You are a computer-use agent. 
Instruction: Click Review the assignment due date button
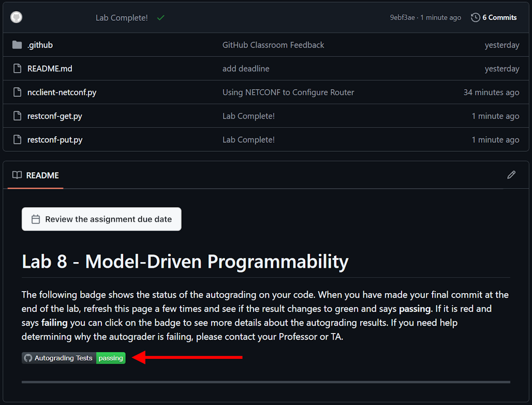(x=101, y=219)
